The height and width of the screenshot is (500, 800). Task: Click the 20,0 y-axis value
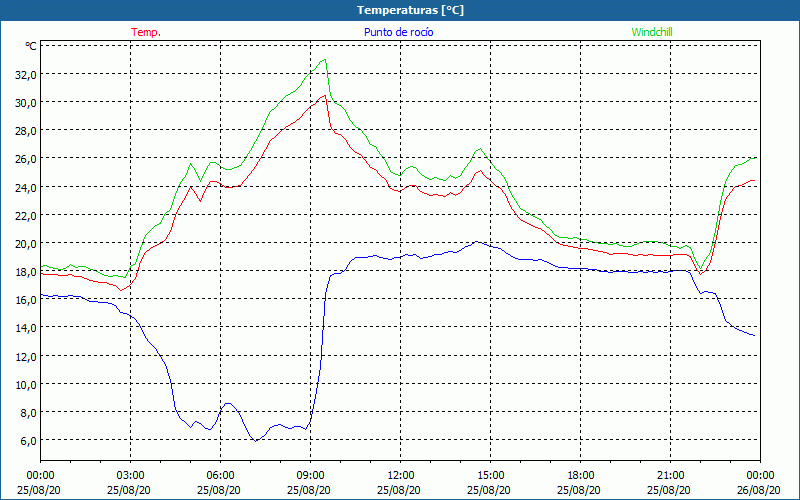click(x=26, y=243)
